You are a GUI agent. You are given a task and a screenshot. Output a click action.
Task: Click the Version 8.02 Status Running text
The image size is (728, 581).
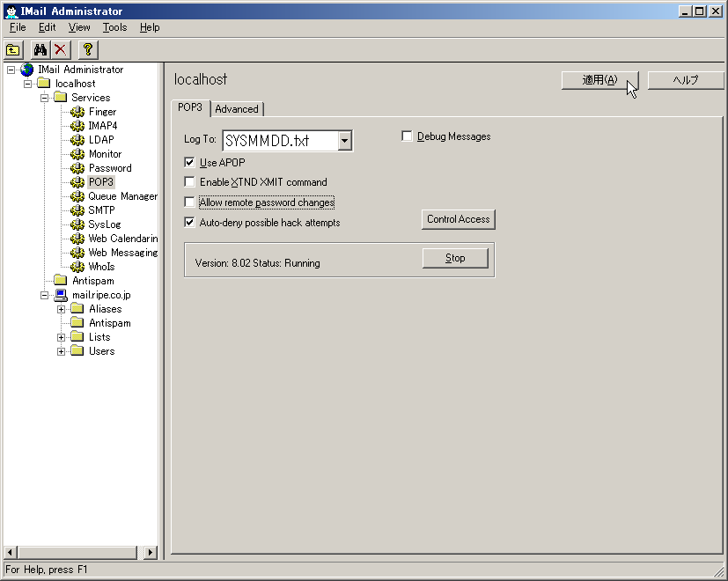[x=257, y=263]
